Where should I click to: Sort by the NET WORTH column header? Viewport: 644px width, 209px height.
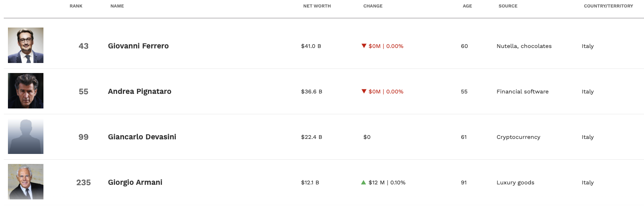(x=317, y=6)
